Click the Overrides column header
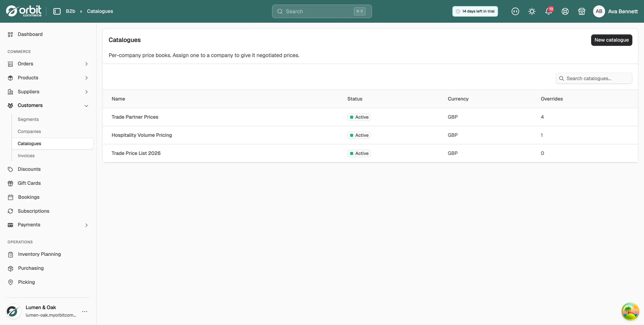This screenshot has width=644, height=325. (x=552, y=99)
